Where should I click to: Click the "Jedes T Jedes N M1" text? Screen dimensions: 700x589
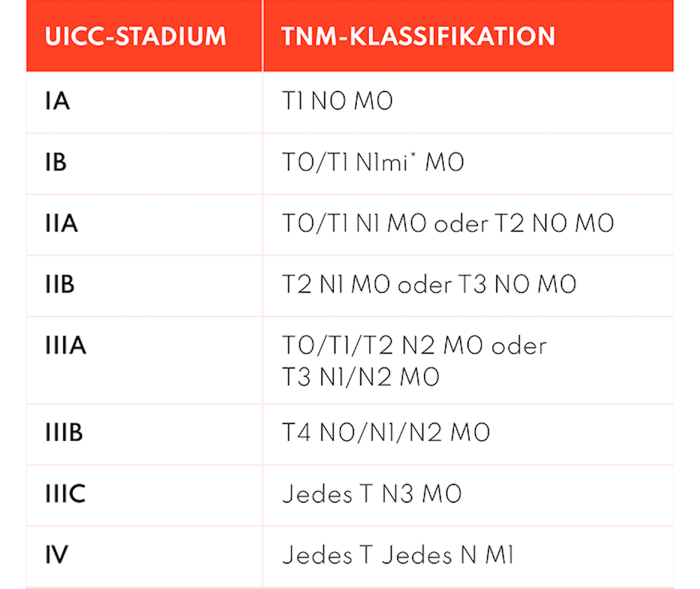tap(398, 555)
